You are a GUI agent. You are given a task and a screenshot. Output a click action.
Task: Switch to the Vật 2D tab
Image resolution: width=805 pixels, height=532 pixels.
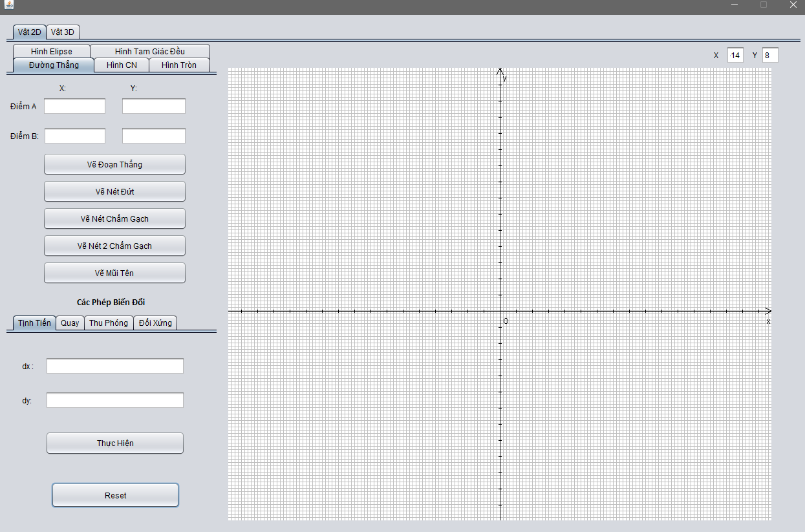(30, 32)
